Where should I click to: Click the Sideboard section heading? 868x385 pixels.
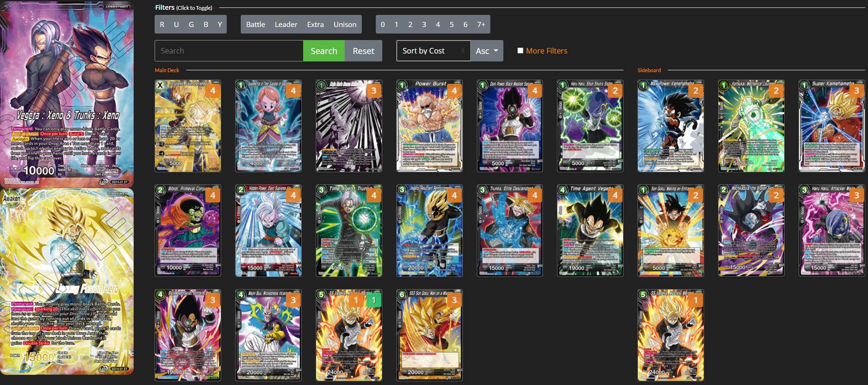(649, 70)
